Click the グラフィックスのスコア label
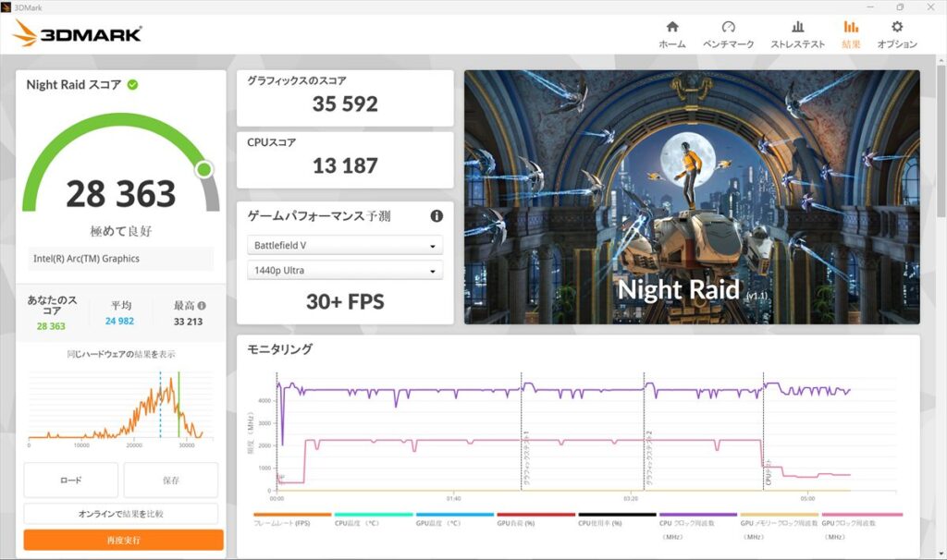Image resolution: width=947 pixels, height=560 pixels. (x=297, y=81)
